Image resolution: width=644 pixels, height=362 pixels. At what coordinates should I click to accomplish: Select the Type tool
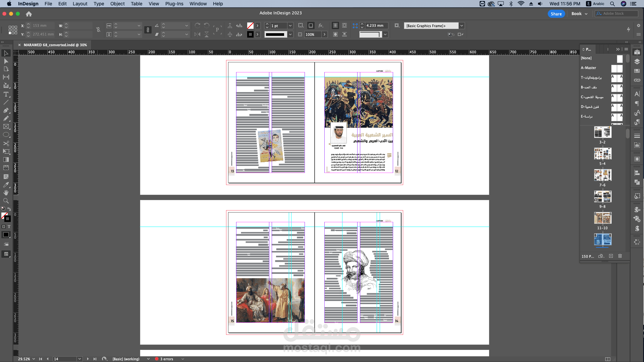pos(6,94)
